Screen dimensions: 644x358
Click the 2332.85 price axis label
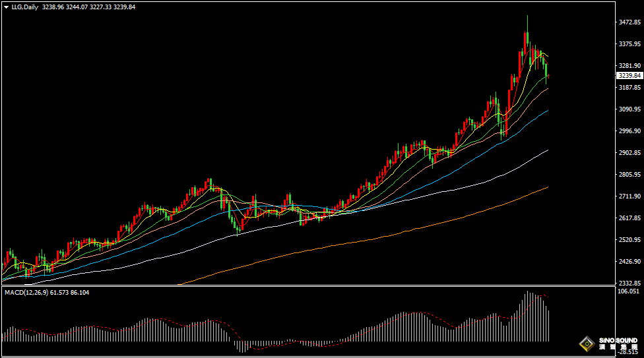coord(629,282)
